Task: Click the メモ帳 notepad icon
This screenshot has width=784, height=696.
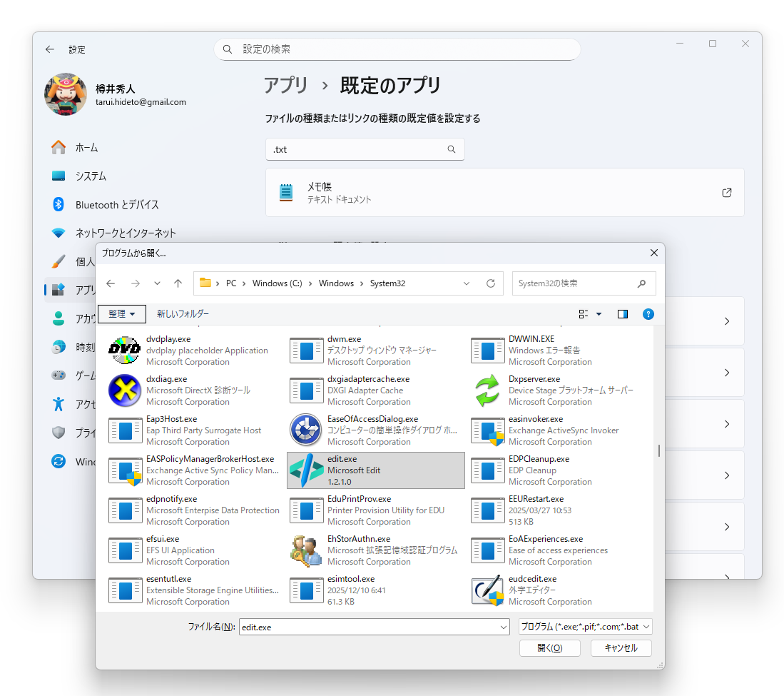Action: tap(286, 192)
